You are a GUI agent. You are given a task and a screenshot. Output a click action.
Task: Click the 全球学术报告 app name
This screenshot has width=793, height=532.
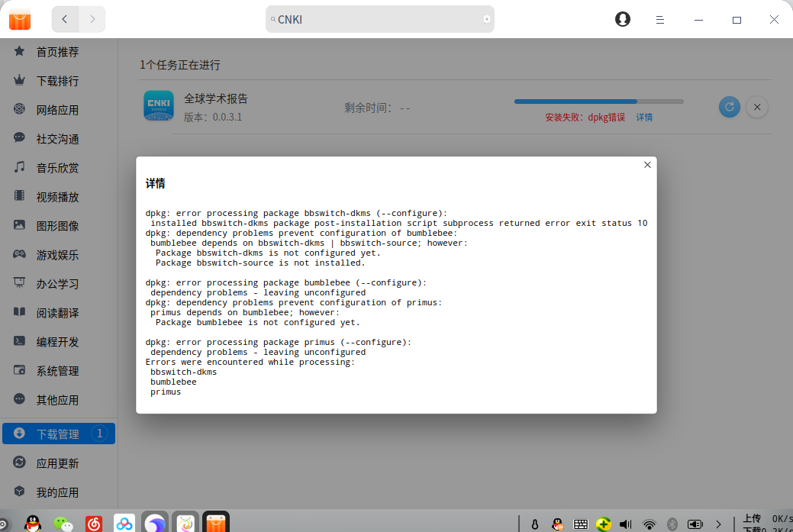216,98
